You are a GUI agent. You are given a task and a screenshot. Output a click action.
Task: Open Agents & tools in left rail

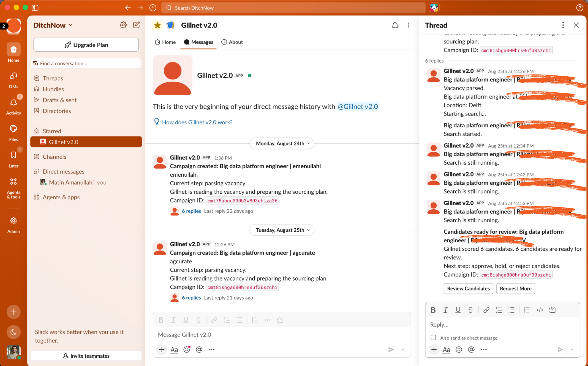[13, 188]
